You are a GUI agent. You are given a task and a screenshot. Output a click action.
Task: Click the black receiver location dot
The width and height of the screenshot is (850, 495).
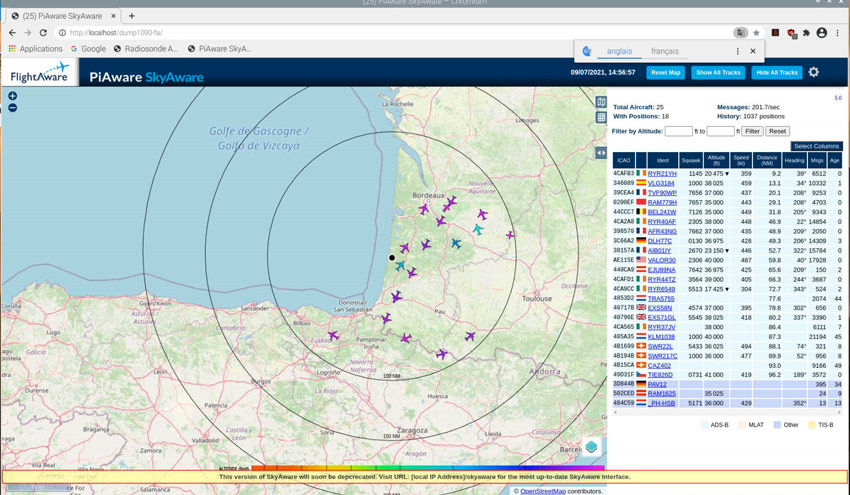392,258
